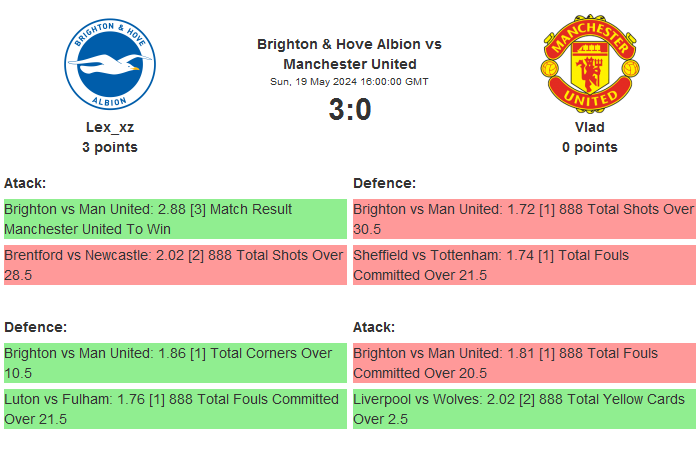Choose the Total Corners Over 10.5 bet
The width and height of the screenshot is (700, 460).
pos(175,363)
